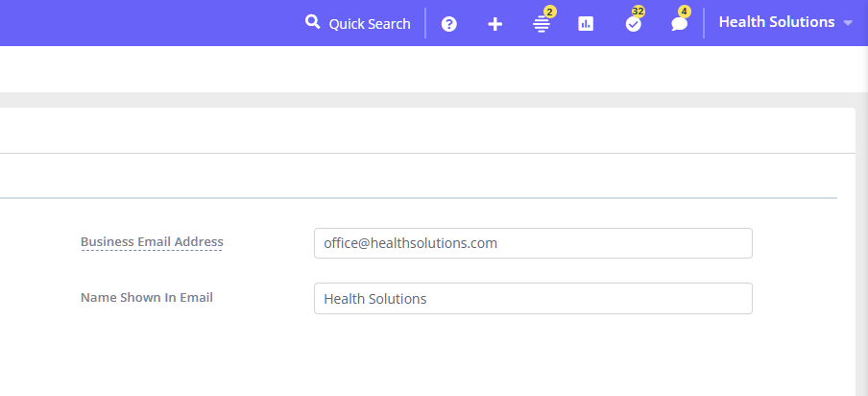This screenshot has height=396, width=868.
Task: Click the vertical divider after Quick Search
Action: coord(425,23)
